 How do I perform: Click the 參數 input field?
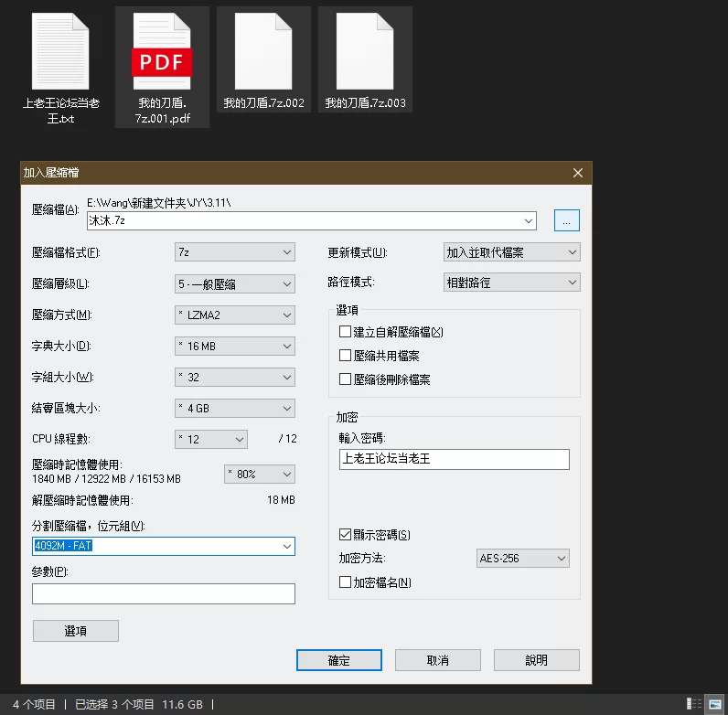point(163,594)
